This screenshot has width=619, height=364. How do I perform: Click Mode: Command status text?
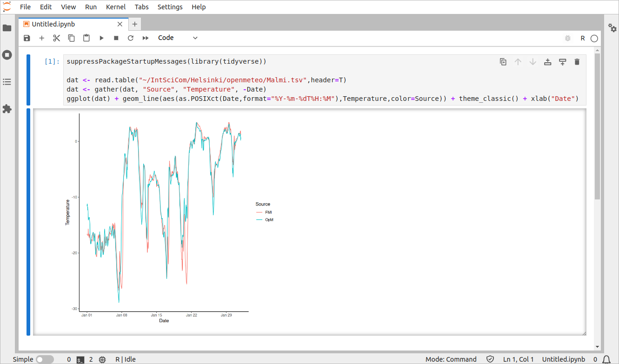click(x=451, y=359)
